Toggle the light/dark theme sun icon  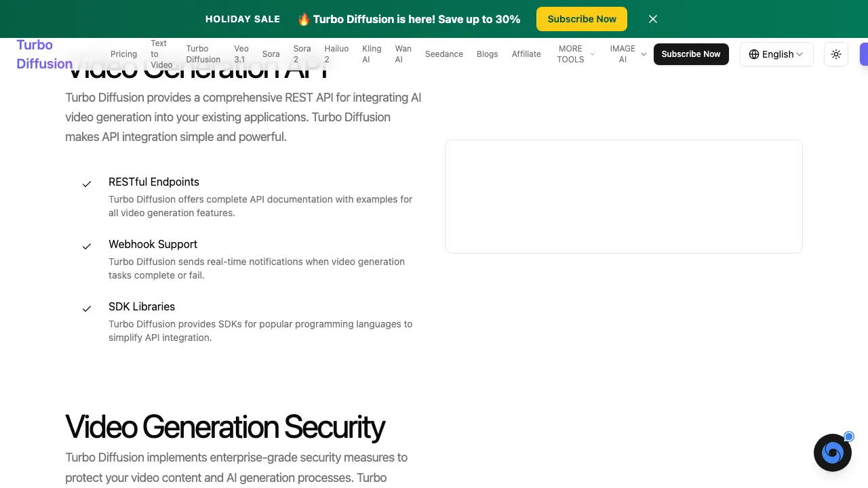(x=836, y=54)
